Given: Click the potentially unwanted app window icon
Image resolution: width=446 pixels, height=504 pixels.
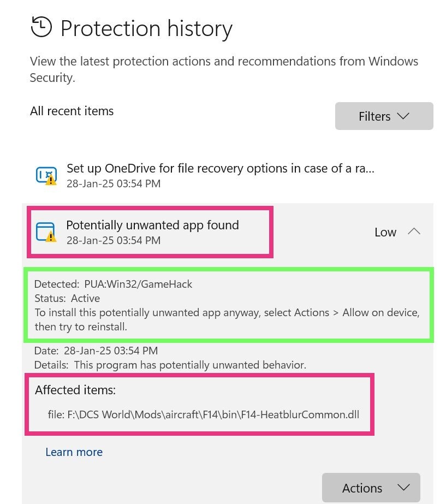Looking at the screenshot, I should [x=46, y=232].
